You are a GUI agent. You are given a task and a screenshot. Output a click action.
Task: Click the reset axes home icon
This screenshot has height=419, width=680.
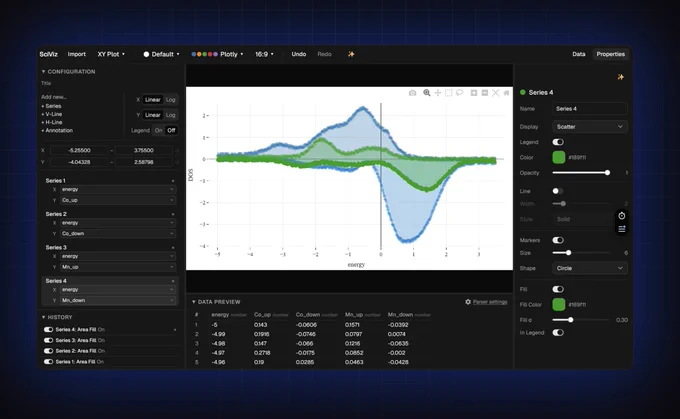(x=506, y=93)
